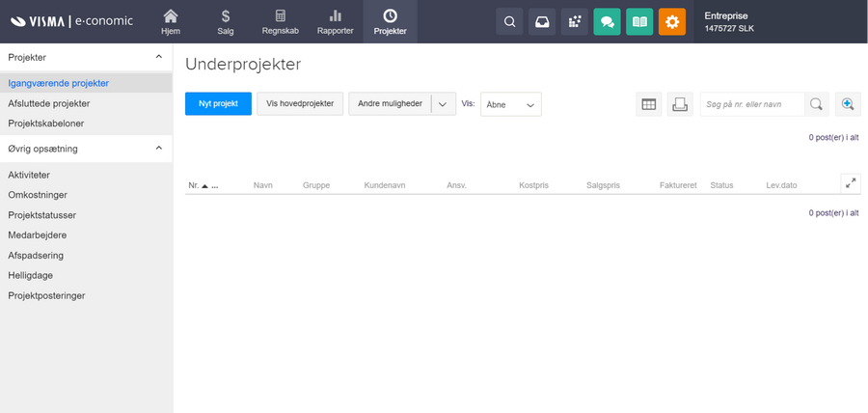This screenshot has width=868, height=413.
Task: Open the inbox tray icon
Action: [542, 21]
